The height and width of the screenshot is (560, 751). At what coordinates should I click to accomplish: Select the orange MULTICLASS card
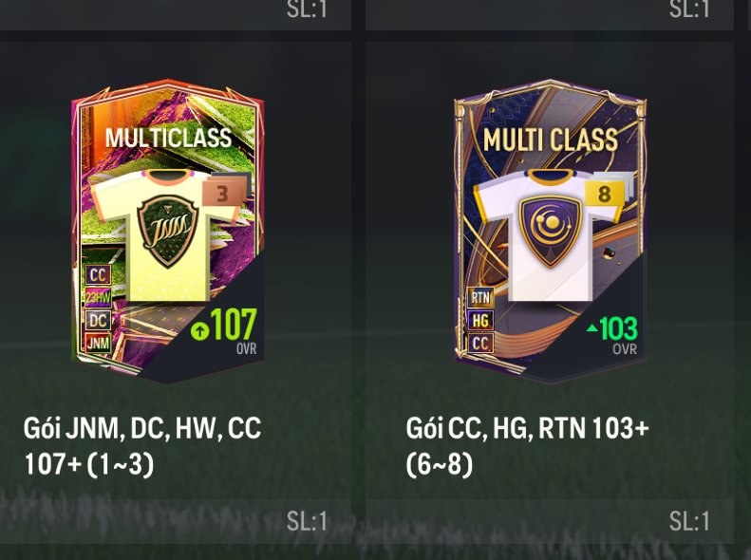(x=167, y=232)
